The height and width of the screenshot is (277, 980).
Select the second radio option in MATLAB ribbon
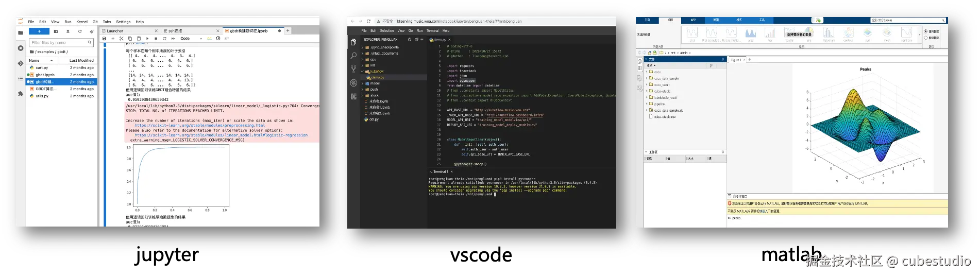[926, 38]
